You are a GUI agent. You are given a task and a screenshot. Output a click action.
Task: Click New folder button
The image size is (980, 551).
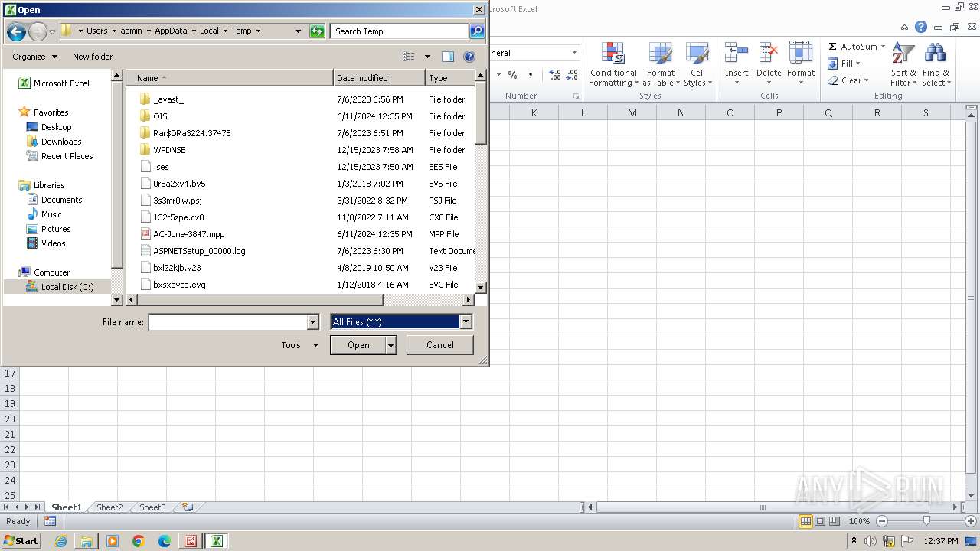pos(93,57)
